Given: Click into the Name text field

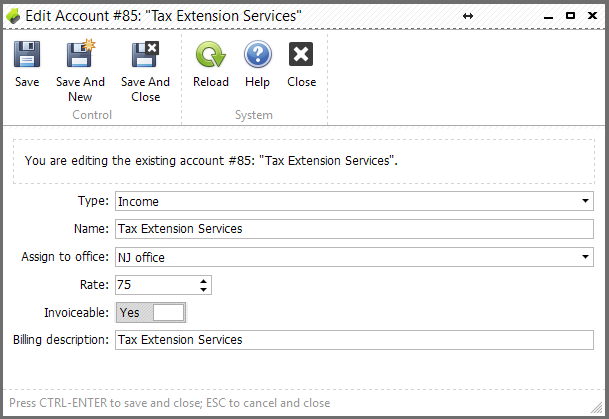Looking at the screenshot, I should tap(354, 229).
